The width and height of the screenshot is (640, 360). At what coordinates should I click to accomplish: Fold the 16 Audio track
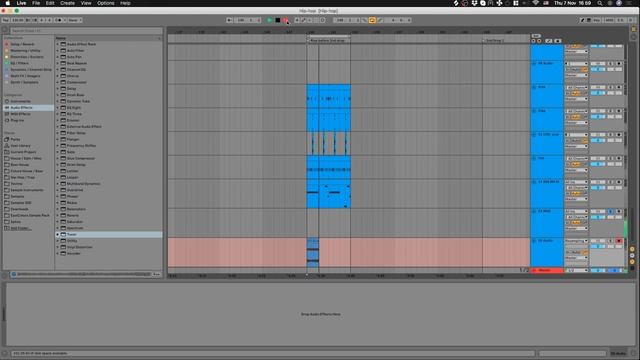pyautogui.click(x=534, y=241)
